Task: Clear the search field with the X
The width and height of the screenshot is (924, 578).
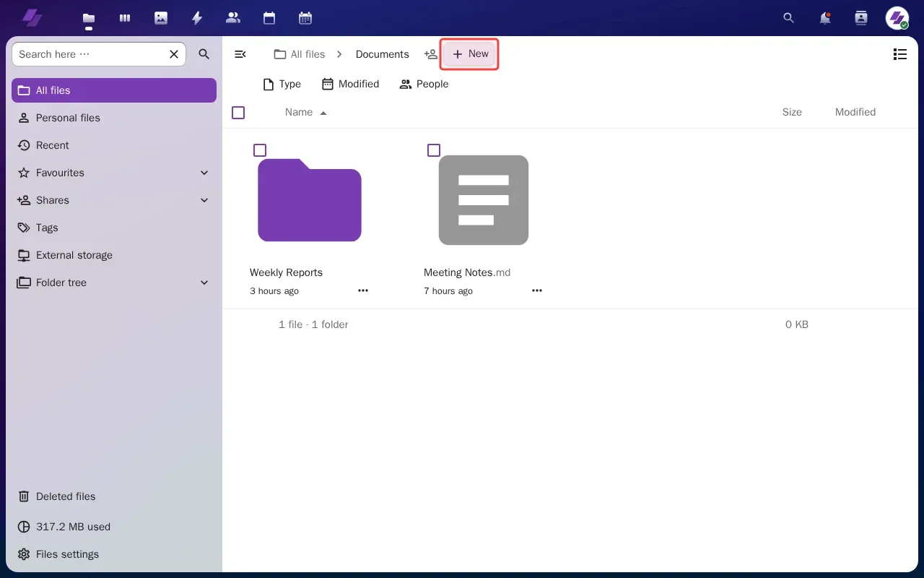Action: tap(173, 53)
